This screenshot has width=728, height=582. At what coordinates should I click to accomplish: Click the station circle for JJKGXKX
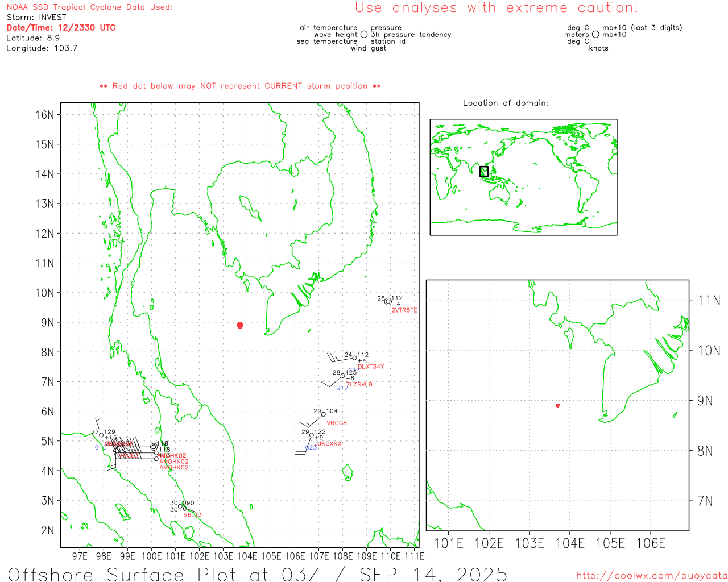click(312, 435)
